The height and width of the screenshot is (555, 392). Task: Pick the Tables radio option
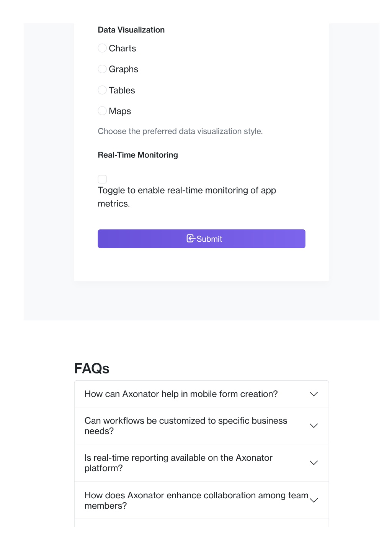(102, 90)
